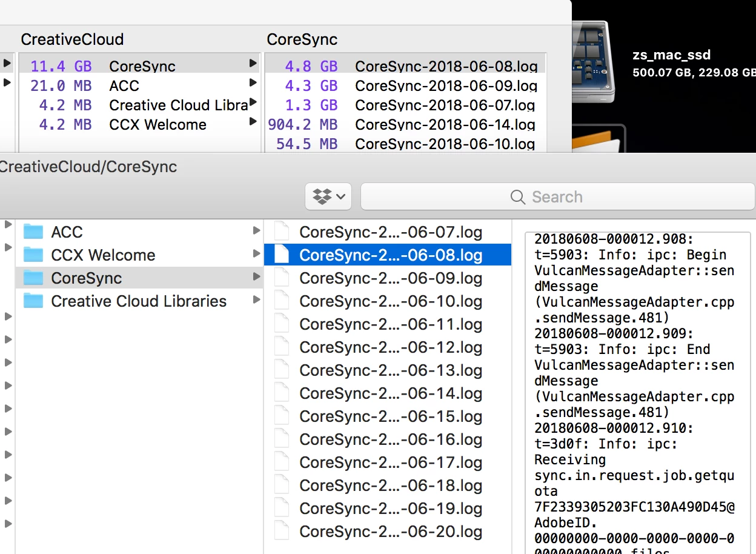Open the Dropbox toolbar dropdown
Image resolution: width=756 pixels, height=554 pixels.
[x=328, y=196]
